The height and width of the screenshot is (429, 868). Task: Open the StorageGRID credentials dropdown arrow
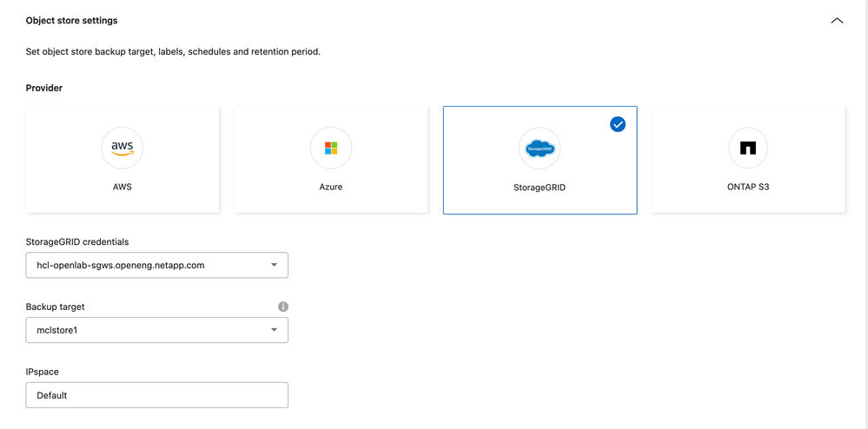tap(274, 265)
